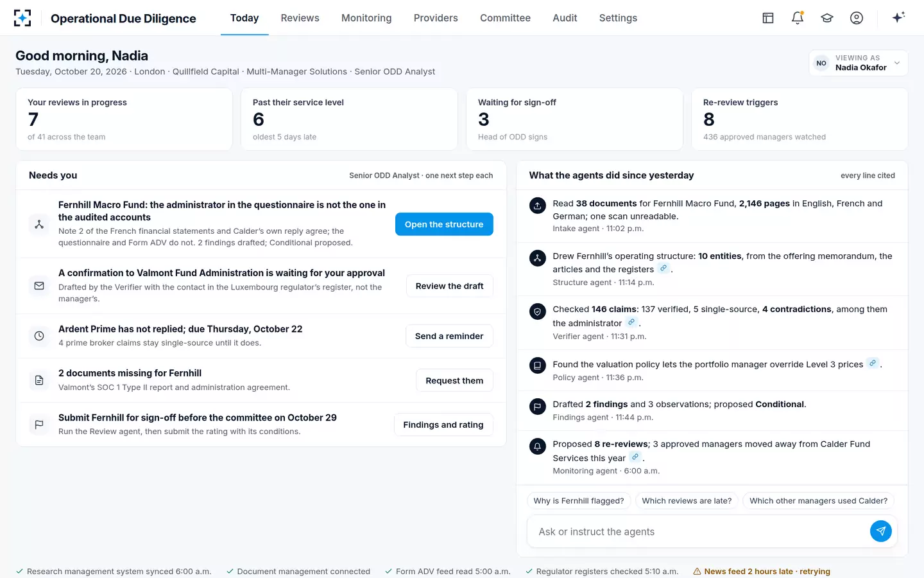Click Request them for missing documents
The image size is (924, 578).
click(454, 380)
